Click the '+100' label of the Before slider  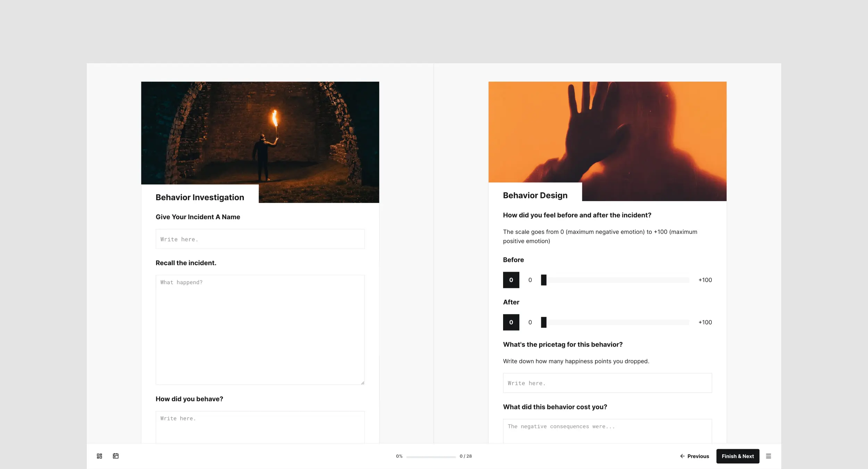705,280
